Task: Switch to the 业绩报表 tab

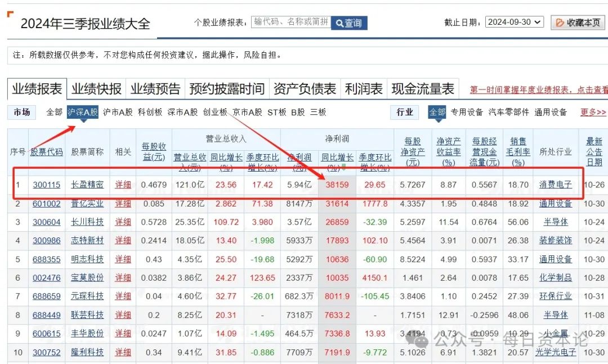Action: [37, 89]
